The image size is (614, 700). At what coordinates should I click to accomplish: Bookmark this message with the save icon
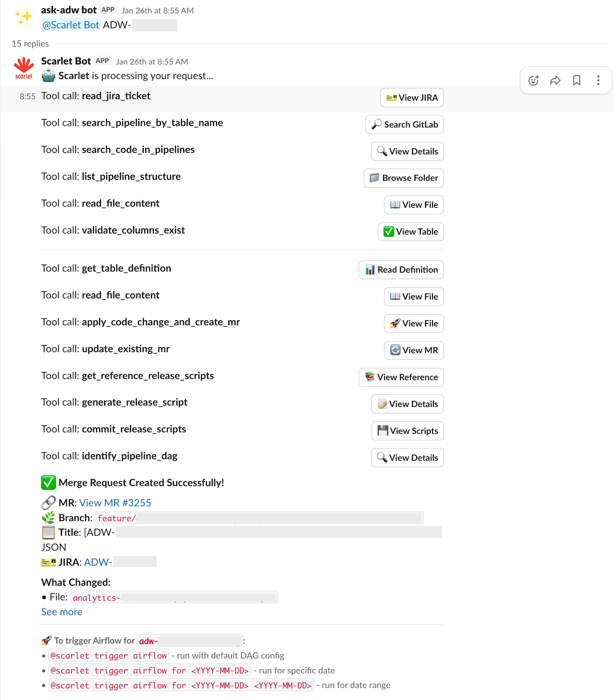click(577, 80)
